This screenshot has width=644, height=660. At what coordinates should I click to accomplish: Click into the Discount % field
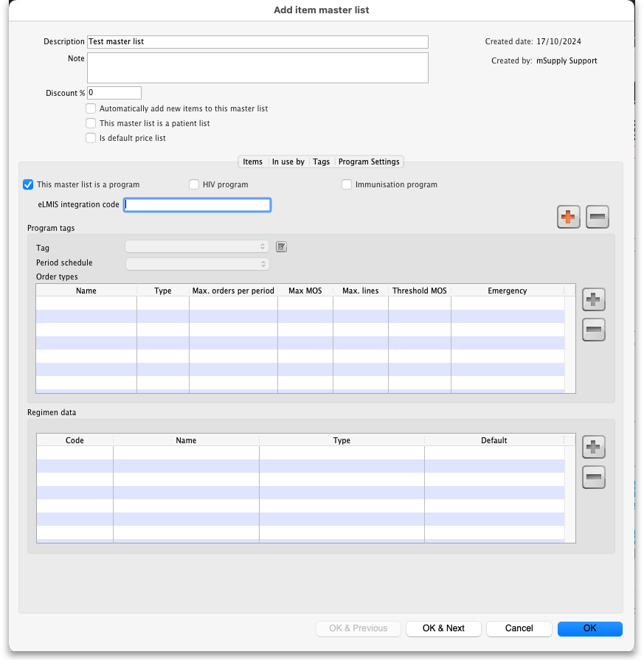tap(114, 93)
